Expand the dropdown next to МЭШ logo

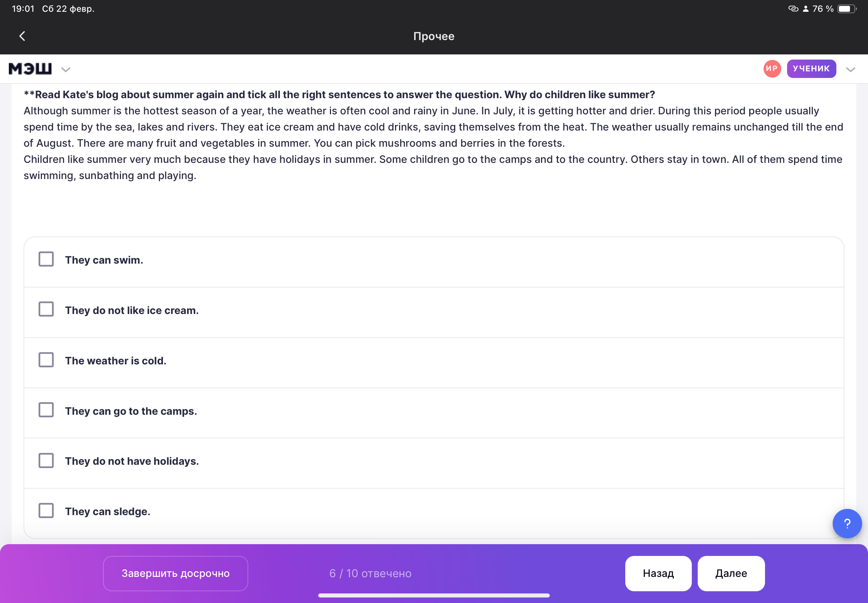point(66,69)
